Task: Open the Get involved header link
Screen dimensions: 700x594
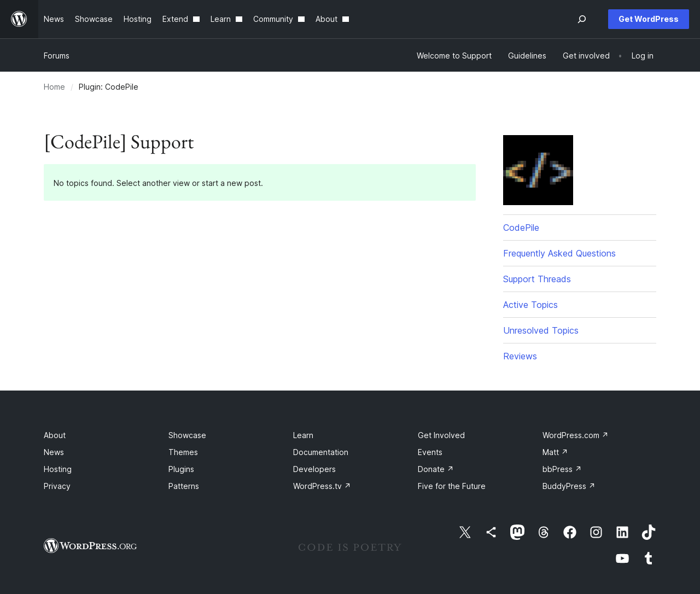Action: [x=586, y=56]
